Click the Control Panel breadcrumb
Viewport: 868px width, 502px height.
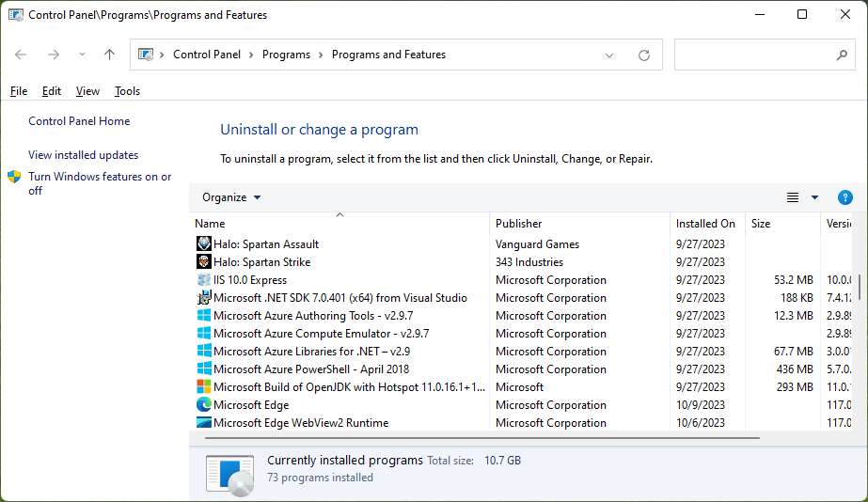tap(207, 55)
